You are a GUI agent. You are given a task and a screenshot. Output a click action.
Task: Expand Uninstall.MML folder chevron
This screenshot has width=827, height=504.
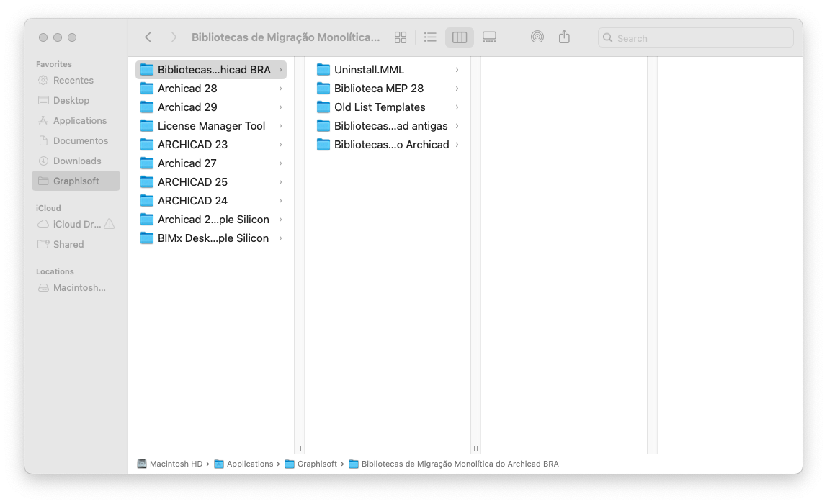(457, 70)
